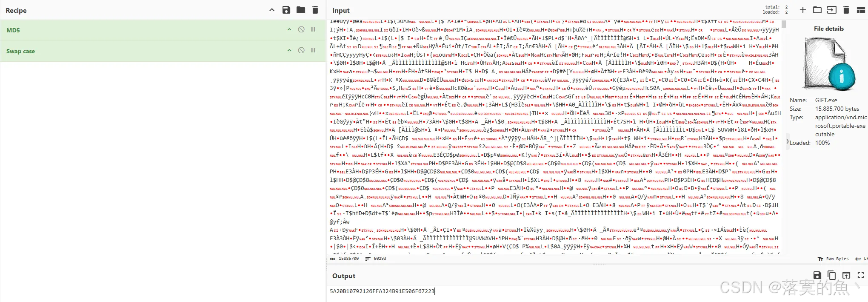
Task: Replace input with output
Action: pos(846,275)
